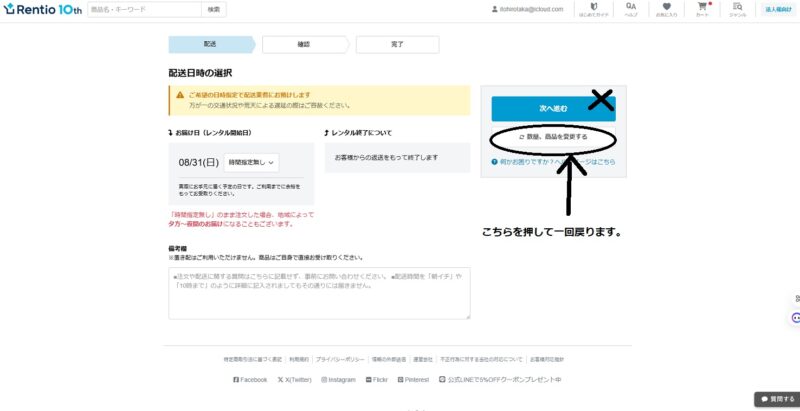Click the 配送 step in progress bar

209,44
